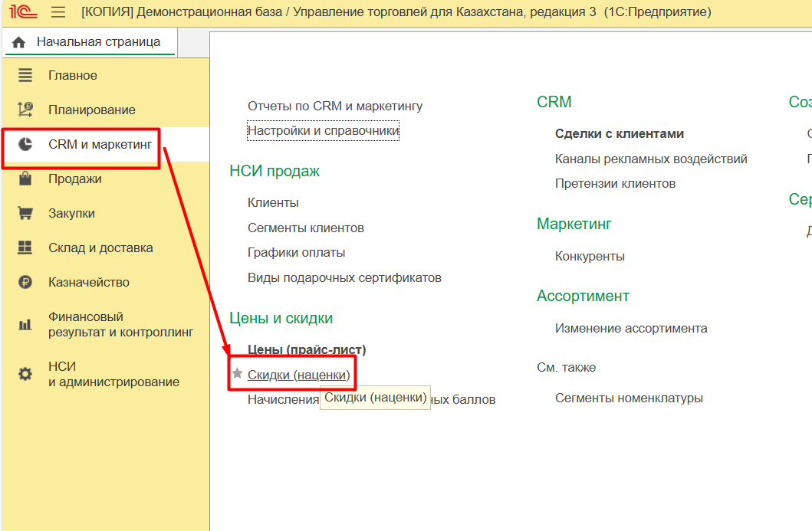Click the Главное section list icon

pyautogui.click(x=25, y=75)
